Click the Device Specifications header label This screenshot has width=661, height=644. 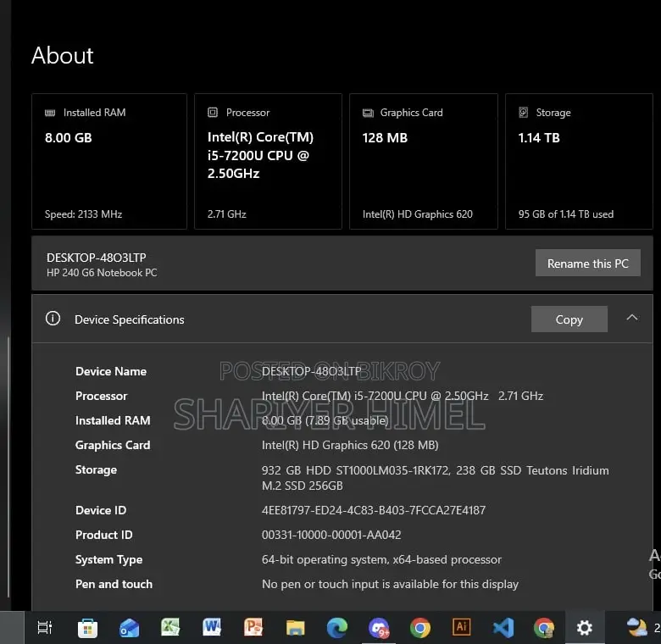coord(130,319)
